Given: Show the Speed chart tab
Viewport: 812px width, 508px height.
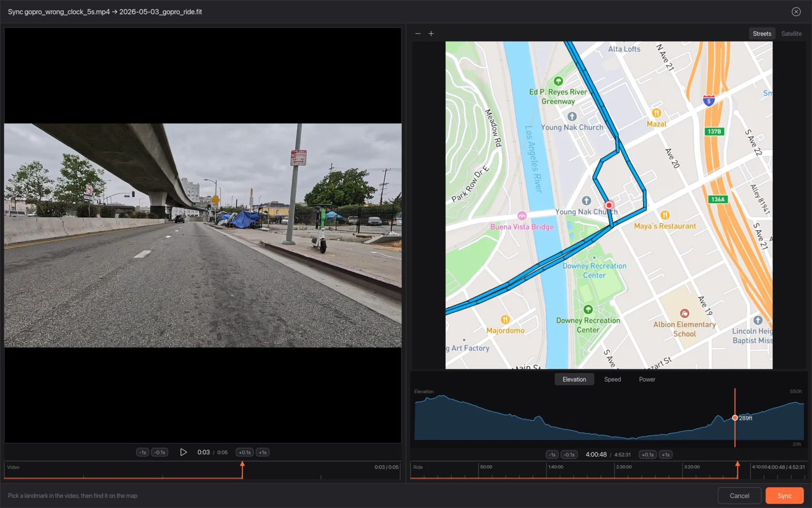Looking at the screenshot, I should [612, 379].
